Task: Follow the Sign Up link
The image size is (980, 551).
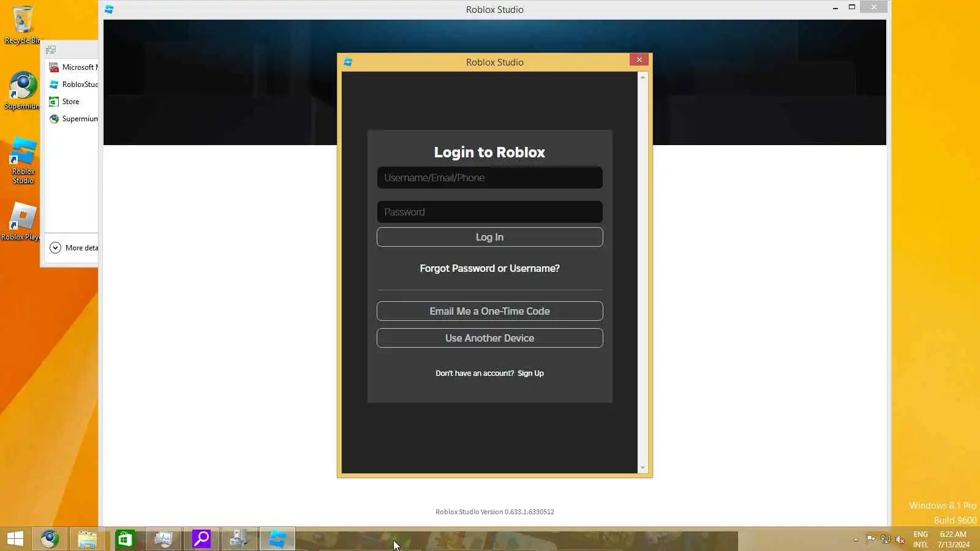Action: (x=530, y=373)
